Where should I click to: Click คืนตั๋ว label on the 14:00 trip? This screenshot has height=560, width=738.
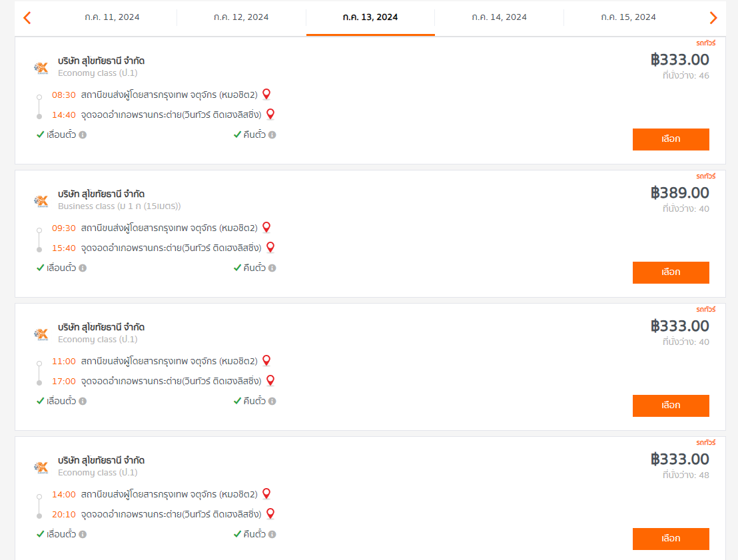pyautogui.click(x=254, y=534)
